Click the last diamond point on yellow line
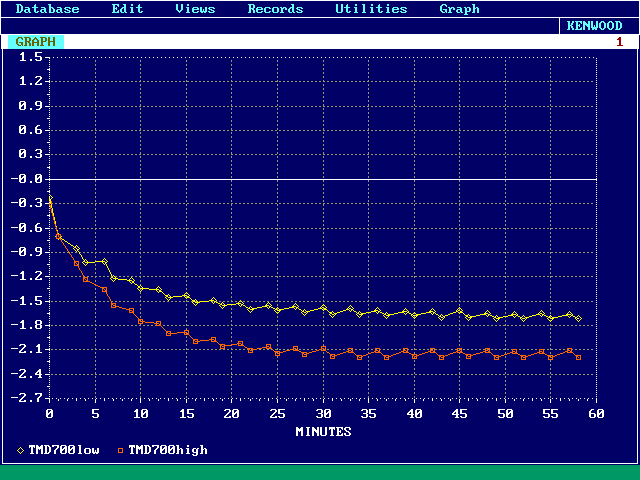 point(579,318)
